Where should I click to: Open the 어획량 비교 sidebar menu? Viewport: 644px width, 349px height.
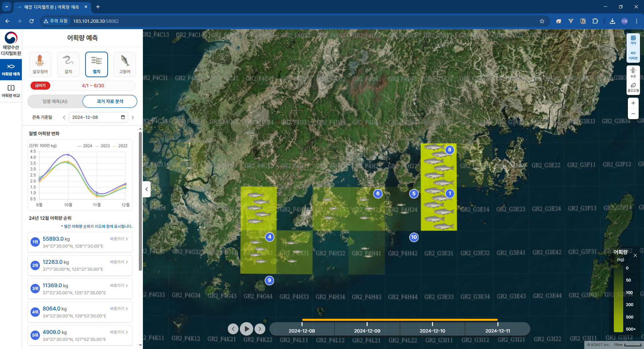coord(11,91)
